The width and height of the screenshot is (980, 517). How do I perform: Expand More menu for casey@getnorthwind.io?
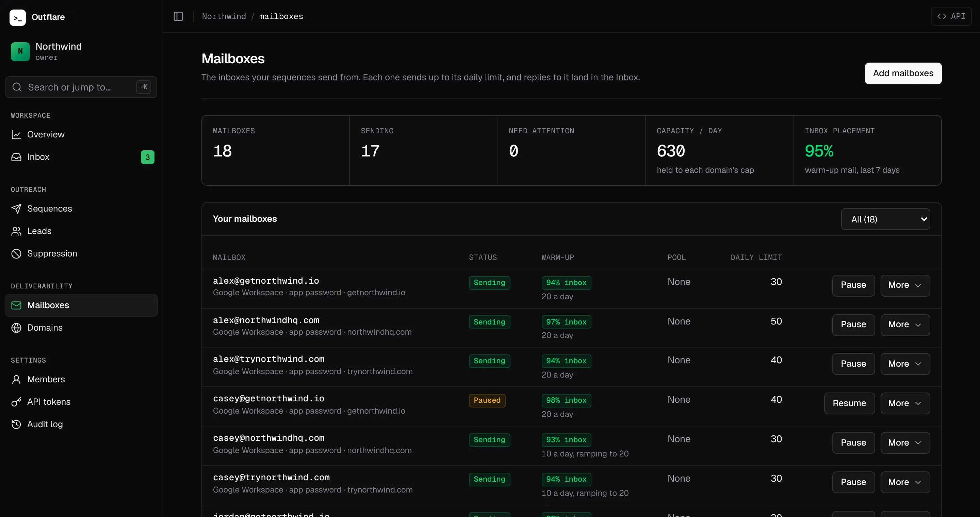(x=905, y=403)
